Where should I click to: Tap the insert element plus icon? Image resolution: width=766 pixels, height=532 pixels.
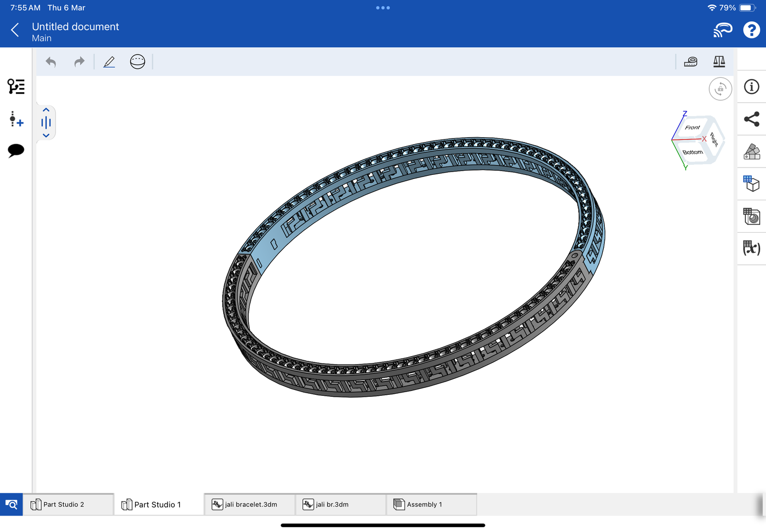pos(16,119)
